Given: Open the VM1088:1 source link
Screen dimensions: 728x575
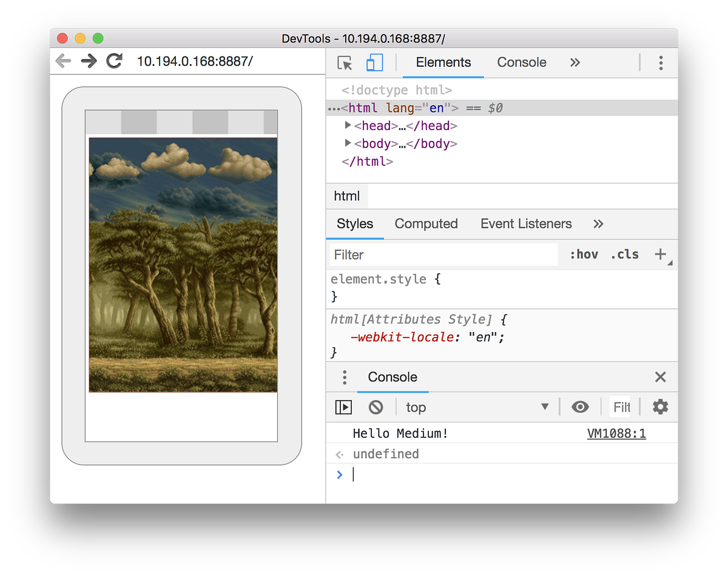Looking at the screenshot, I should tap(616, 433).
